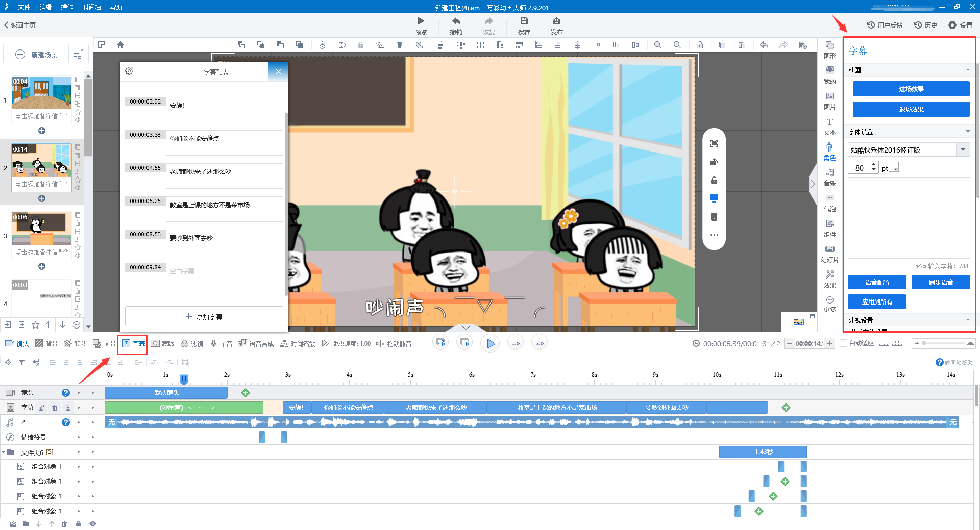The image size is (980, 530).
Task: Toggle 拖动静音 drag mute
Action: point(394,344)
